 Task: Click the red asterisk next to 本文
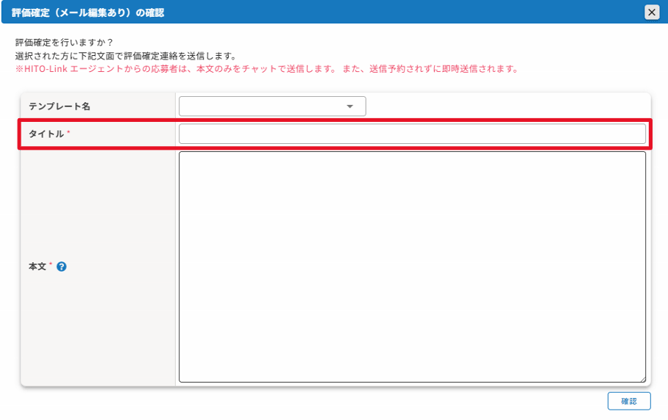coord(51,266)
